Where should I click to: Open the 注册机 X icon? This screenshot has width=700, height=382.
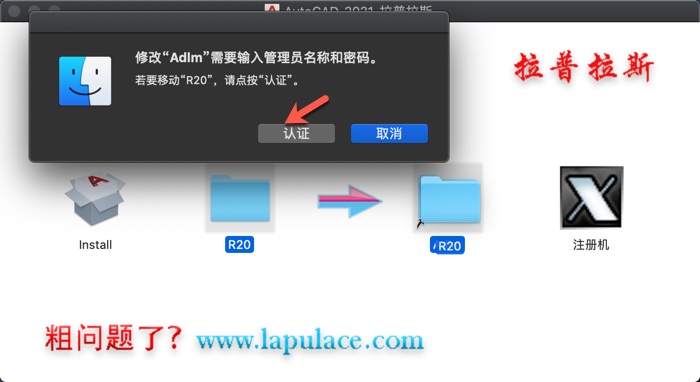click(591, 198)
